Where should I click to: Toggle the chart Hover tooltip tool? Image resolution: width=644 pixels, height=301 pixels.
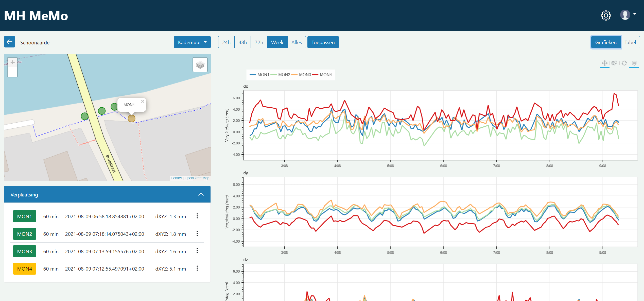(x=634, y=63)
